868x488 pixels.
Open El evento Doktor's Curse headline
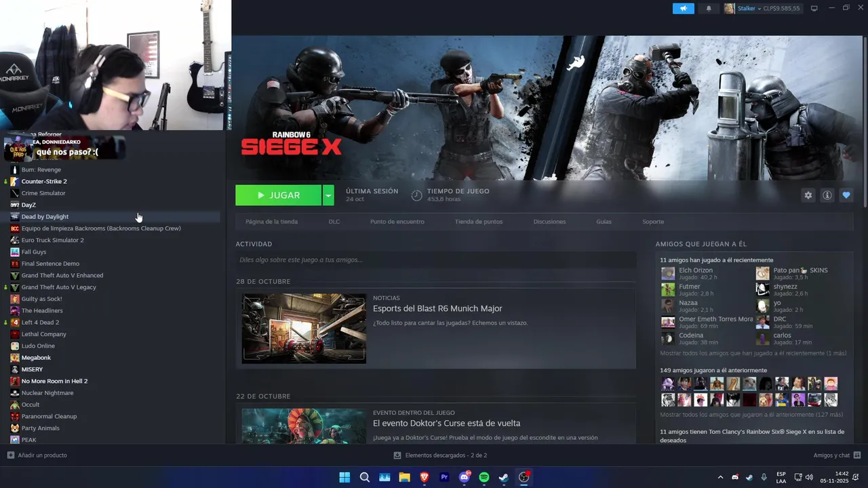click(446, 423)
